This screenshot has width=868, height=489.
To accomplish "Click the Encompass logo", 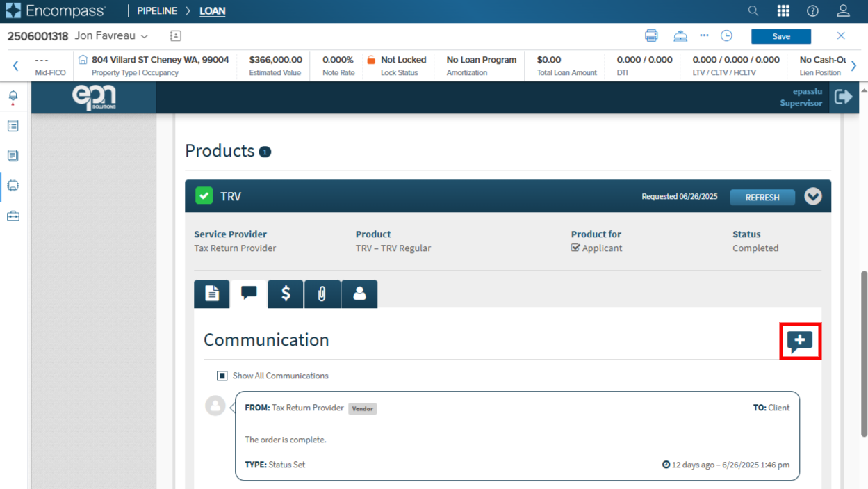I will tap(56, 10).
